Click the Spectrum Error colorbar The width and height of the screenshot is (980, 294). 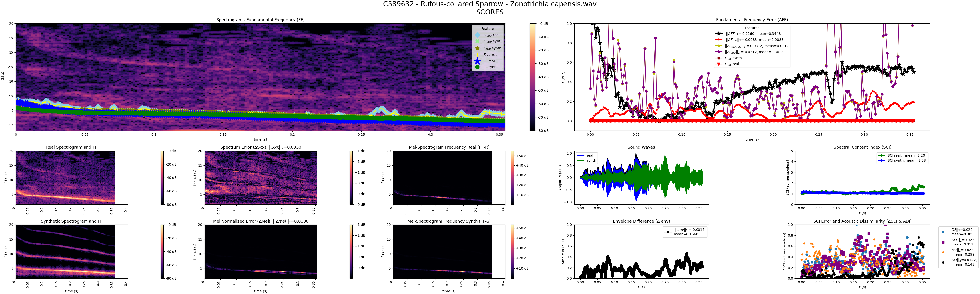(351, 178)
